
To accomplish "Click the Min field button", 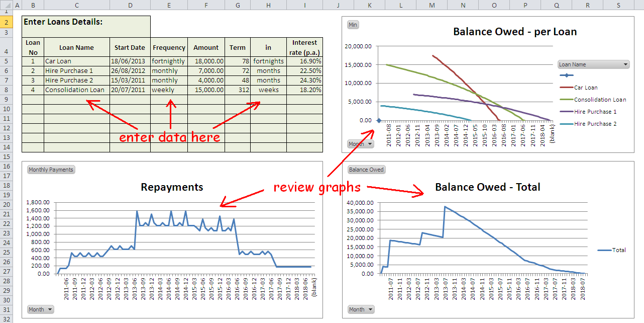I will (x=353, y=25).
